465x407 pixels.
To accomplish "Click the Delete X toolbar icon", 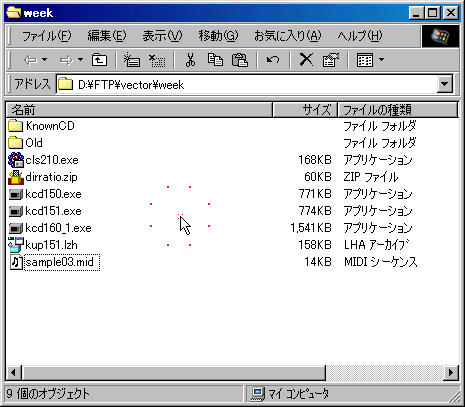I will (306, 60).
